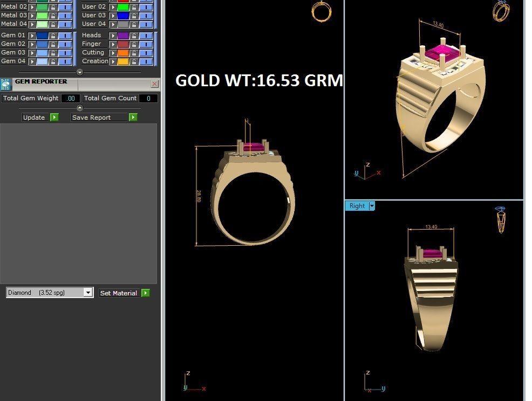Open Diamond material dropdown
Viewport: 532px width, 401px height.
click(x=88, y=293)
